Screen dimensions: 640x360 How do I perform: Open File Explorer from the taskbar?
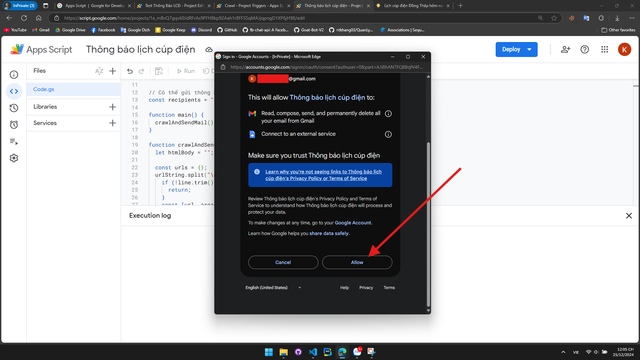coord(283,352)
